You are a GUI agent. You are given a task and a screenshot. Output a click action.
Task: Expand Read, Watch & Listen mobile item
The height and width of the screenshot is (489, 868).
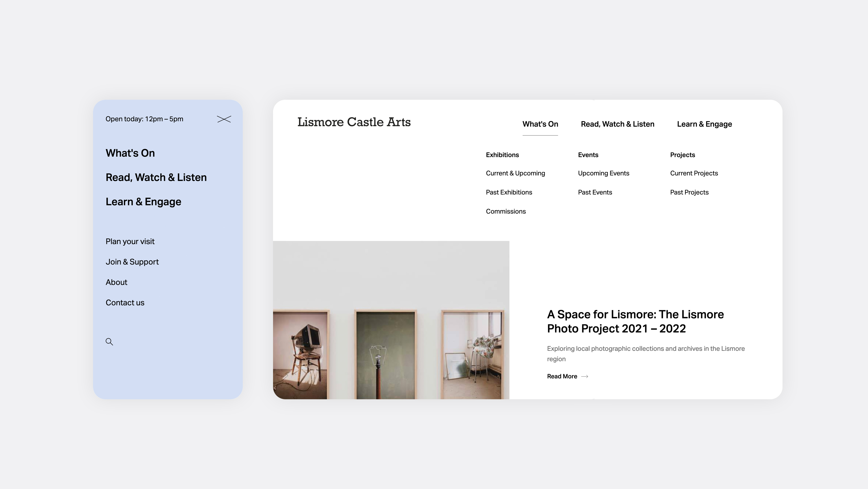pyautogui.click(x=156, y=178)
